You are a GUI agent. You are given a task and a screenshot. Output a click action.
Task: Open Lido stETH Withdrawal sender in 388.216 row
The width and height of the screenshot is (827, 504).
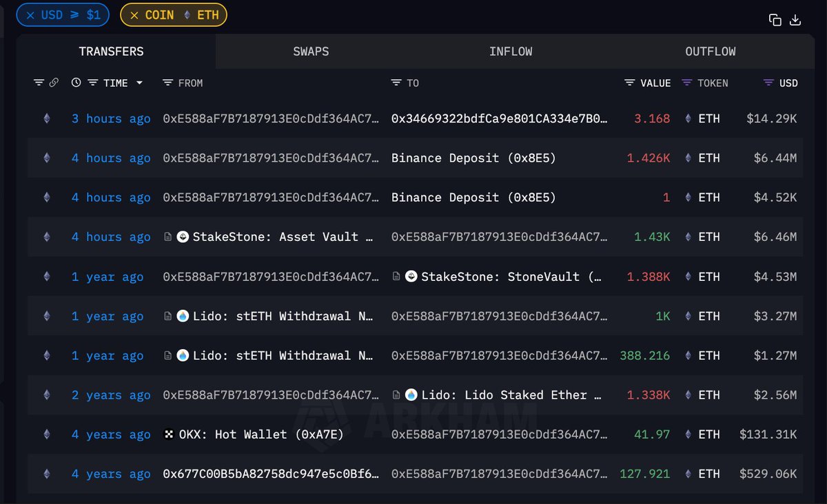click(x=283, y=355)
